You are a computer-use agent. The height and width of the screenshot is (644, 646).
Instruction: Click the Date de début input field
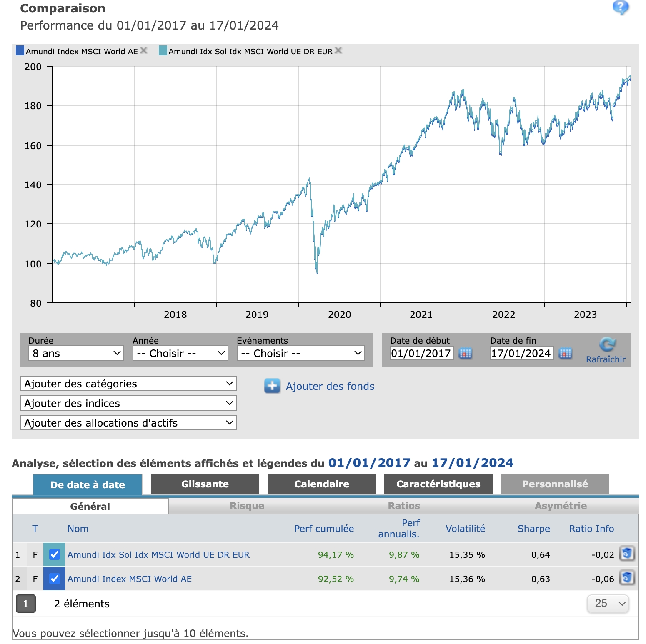(x=421, y=353)
